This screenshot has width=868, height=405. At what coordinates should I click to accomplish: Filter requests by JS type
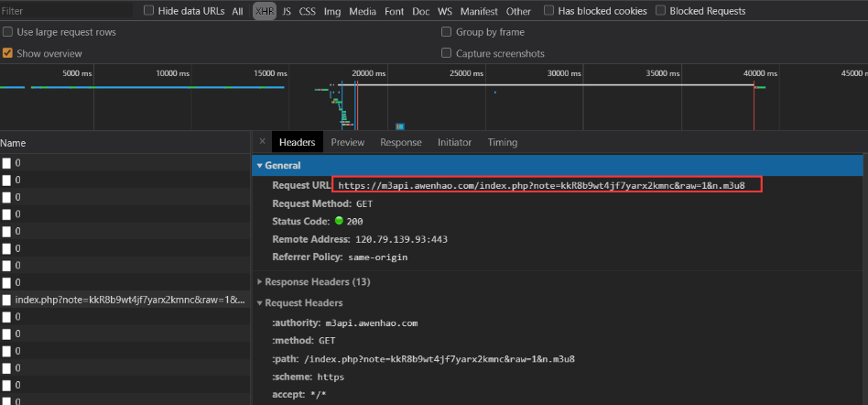pos(287,11)
